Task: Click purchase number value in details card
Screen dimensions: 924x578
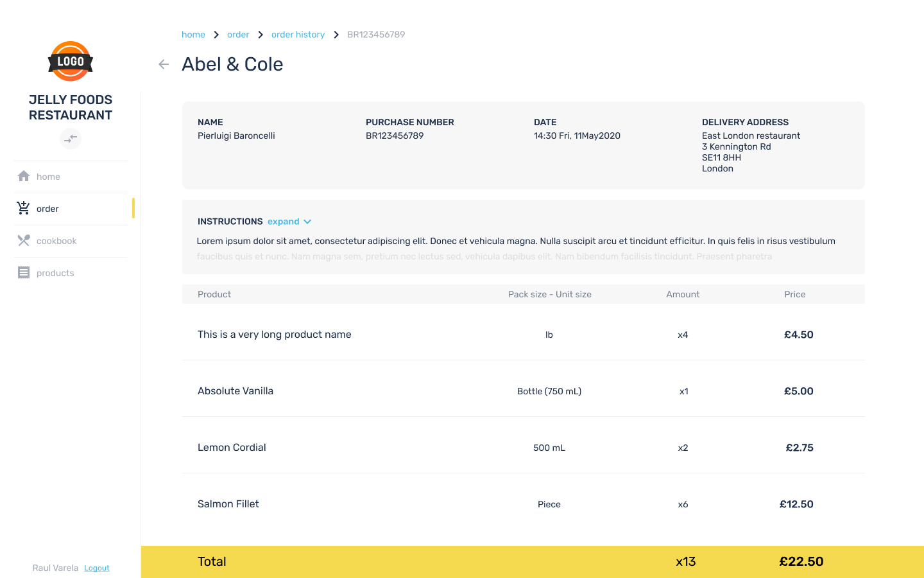Action: (x=395, y=136)
